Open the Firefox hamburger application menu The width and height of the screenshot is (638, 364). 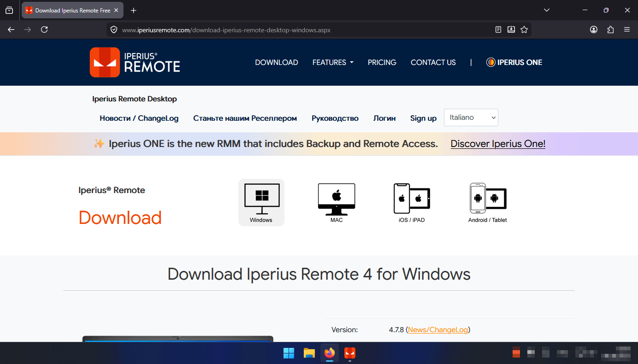pos(627,29)
